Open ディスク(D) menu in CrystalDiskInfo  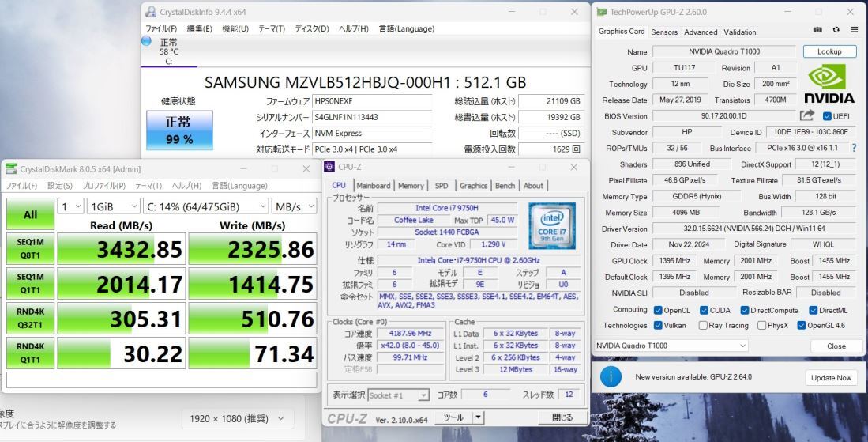[312, 28]
